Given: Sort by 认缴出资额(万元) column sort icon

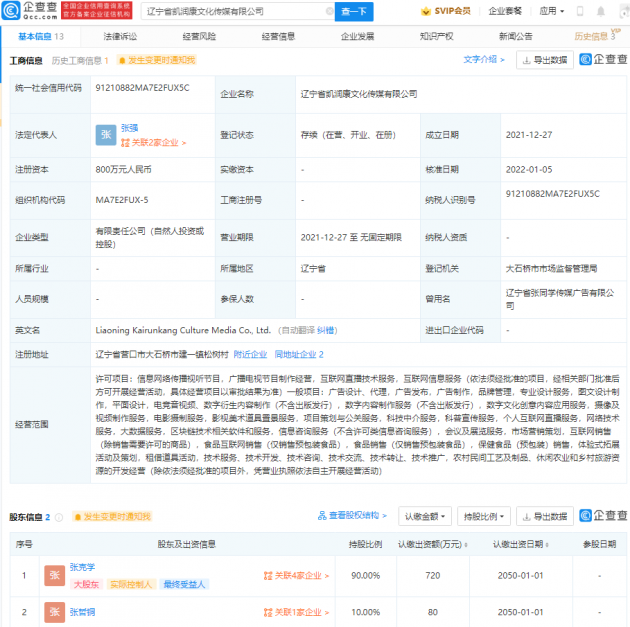Looking at the screenshot, I should [466, 545].
